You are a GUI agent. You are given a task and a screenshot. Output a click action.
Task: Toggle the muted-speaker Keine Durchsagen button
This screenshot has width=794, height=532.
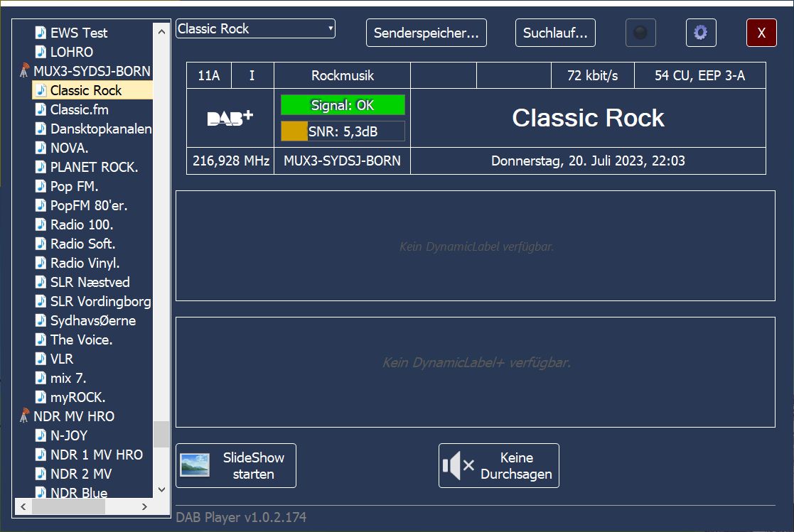[x=498, y=466]
